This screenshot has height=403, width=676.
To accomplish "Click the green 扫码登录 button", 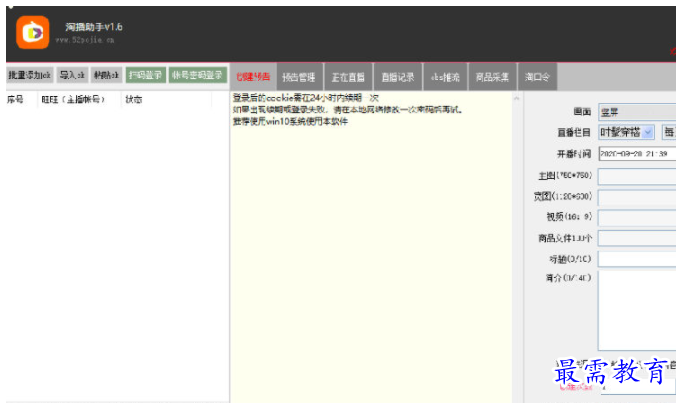I will click(146, 75).
